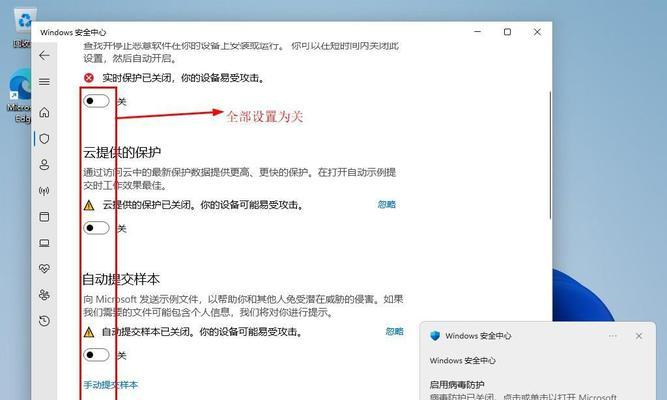Open App & browser control icon
Image resolution: width=667 pixels, height=400 pixels.
point(44,217)
